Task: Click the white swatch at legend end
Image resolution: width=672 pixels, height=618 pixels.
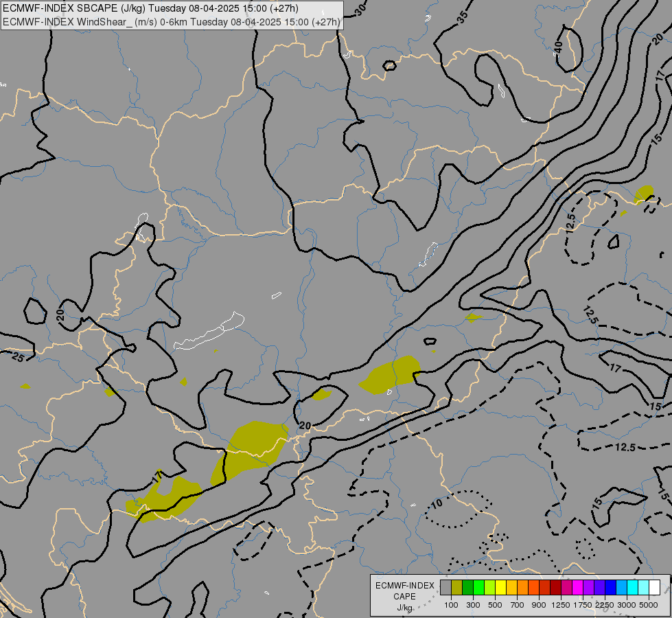Action: point(655,587)
